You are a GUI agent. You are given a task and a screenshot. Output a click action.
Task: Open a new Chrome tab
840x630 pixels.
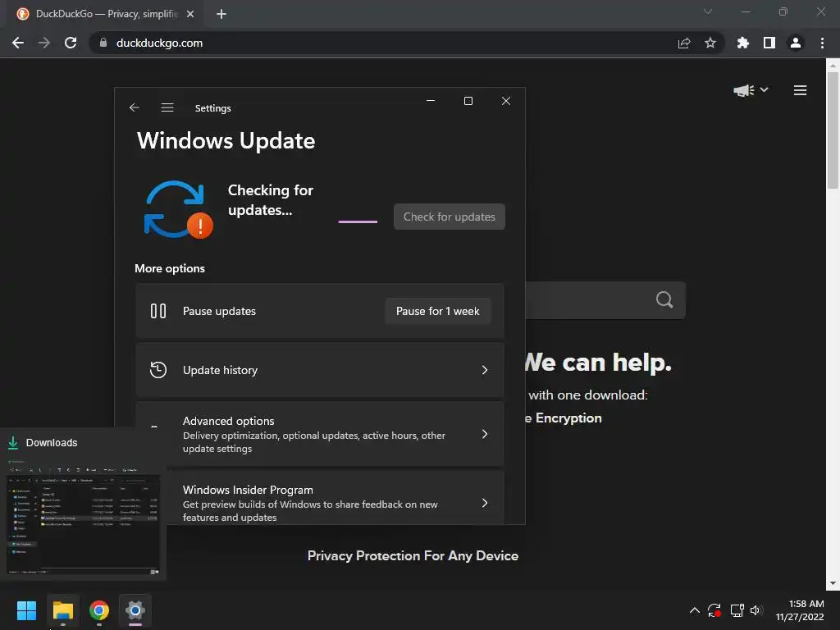(x=221, y=14)
